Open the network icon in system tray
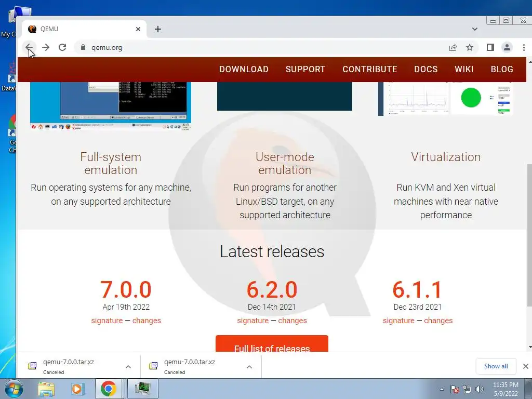Screen dimensions: 532x399 [467, 389]
